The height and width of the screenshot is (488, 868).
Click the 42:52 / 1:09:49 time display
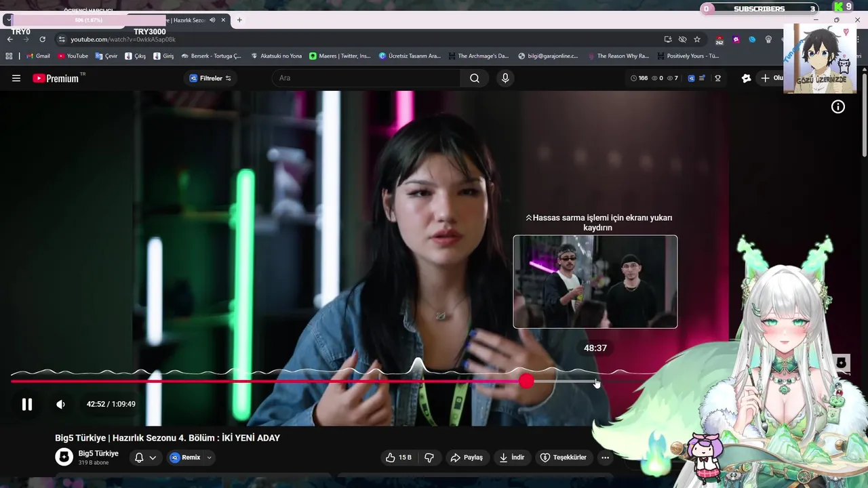(x=111, y=404)
